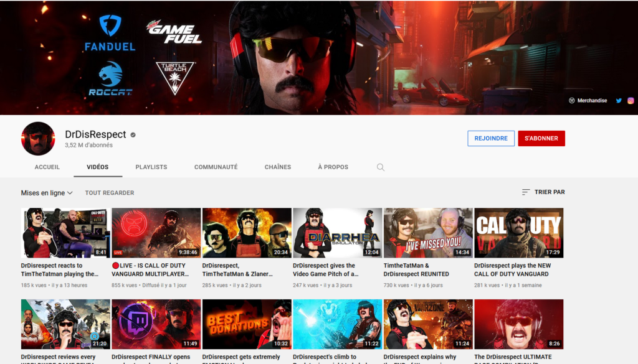
Task: Expand the Mises en ligne dropdown
Action: pyautogui.click(x=47, y=192)
